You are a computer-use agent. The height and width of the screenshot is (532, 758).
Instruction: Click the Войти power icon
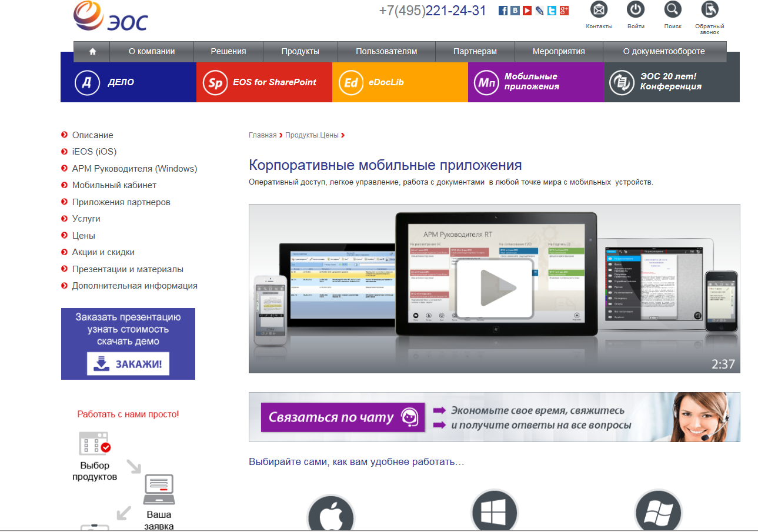pyautogui.click(x=636, y=9)
